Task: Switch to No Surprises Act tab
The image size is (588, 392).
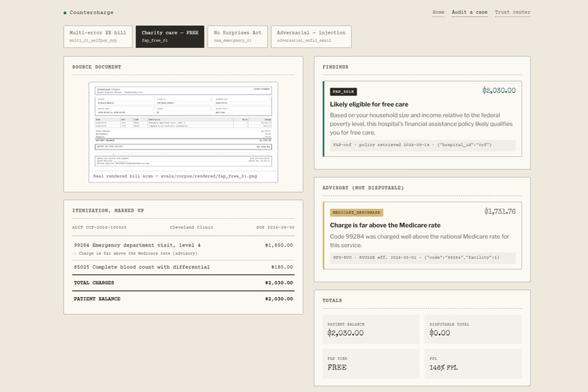Action: (237, 36)
